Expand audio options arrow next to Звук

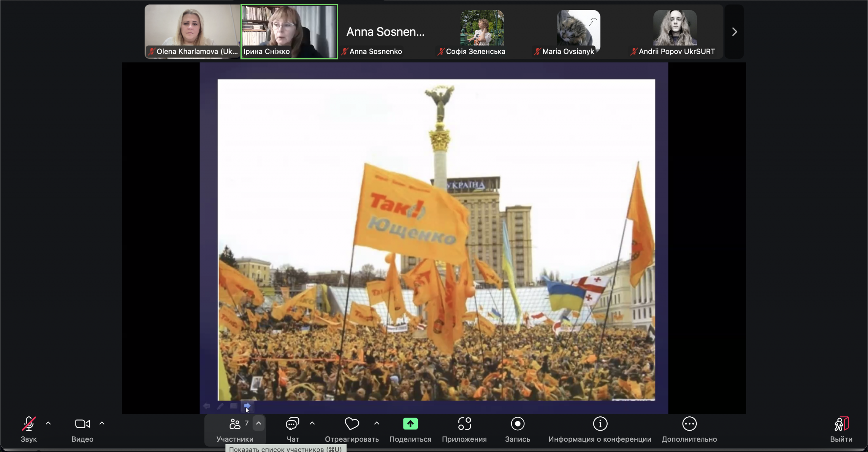(x=48, y=423)
